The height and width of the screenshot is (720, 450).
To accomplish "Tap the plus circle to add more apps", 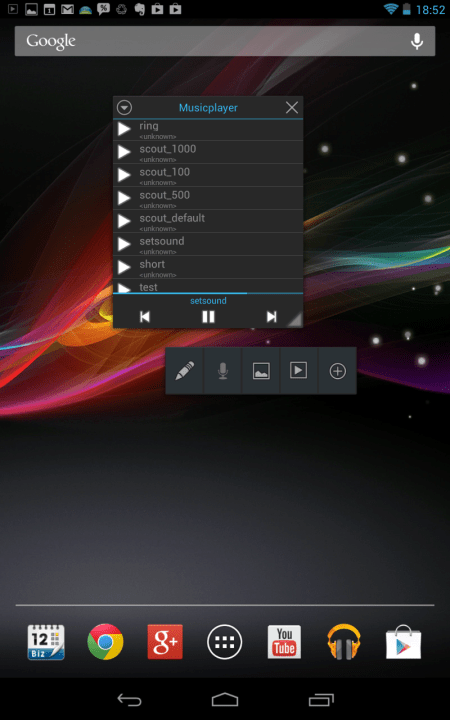I will pos(338,371).
